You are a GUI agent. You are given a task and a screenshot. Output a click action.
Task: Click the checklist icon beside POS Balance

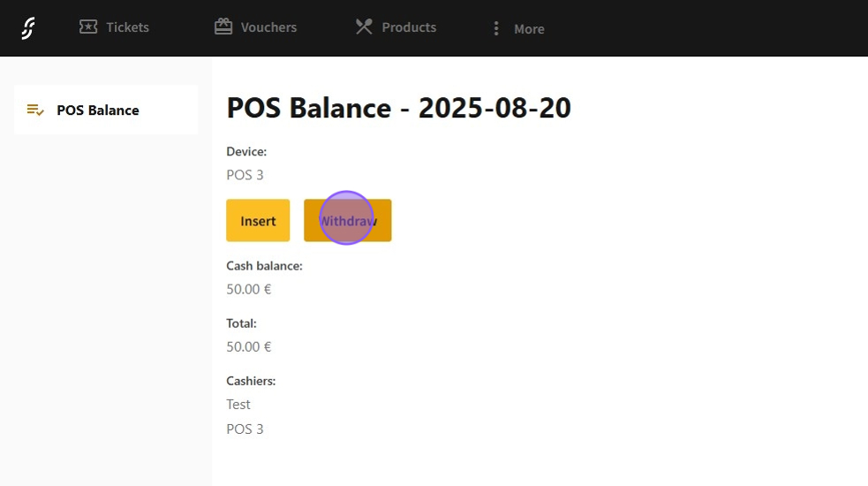click(x=35, y=110)
